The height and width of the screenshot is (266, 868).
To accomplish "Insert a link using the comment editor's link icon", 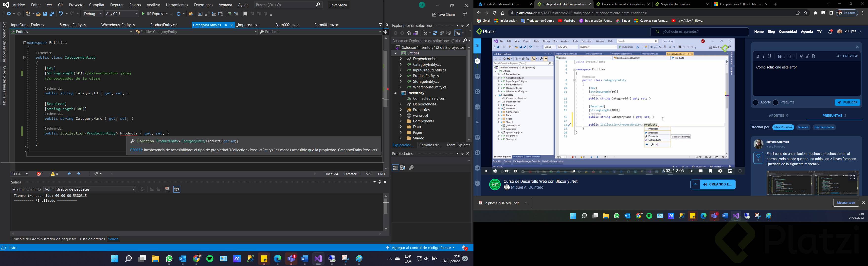I will [x=808, y=56].
